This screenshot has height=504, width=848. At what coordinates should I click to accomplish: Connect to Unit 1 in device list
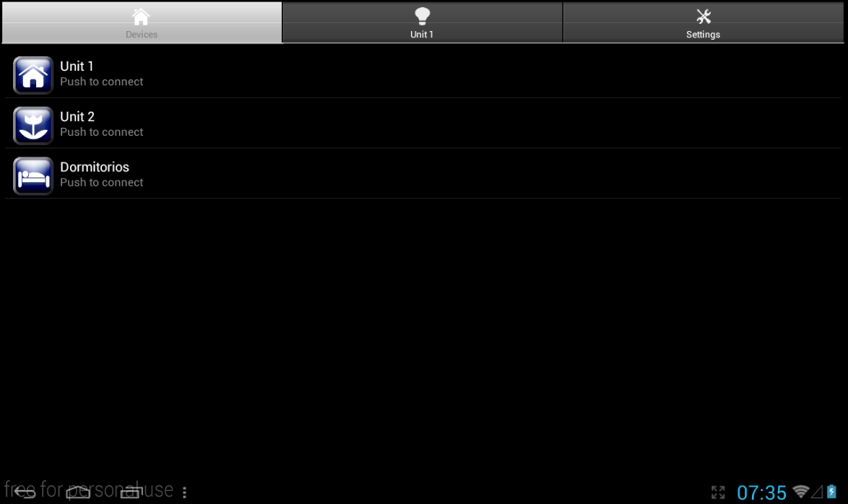coord(423,74)
